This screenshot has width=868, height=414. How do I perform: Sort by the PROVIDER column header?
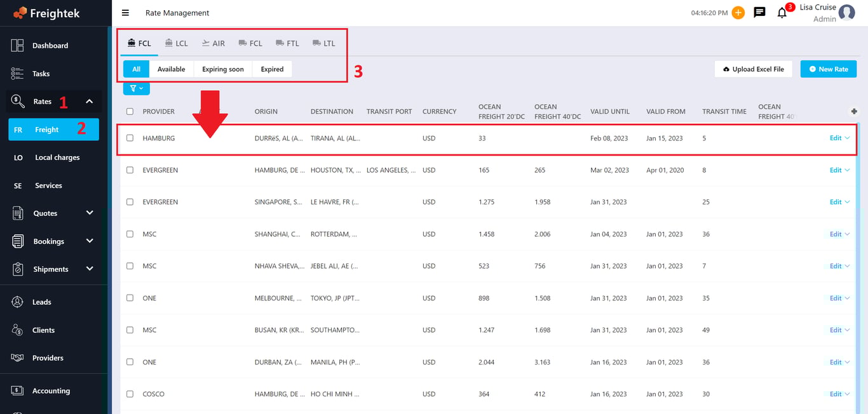pos(158,111)
